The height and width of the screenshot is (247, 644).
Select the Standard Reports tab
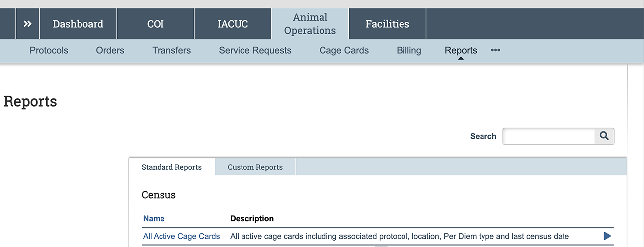point(171,167)
